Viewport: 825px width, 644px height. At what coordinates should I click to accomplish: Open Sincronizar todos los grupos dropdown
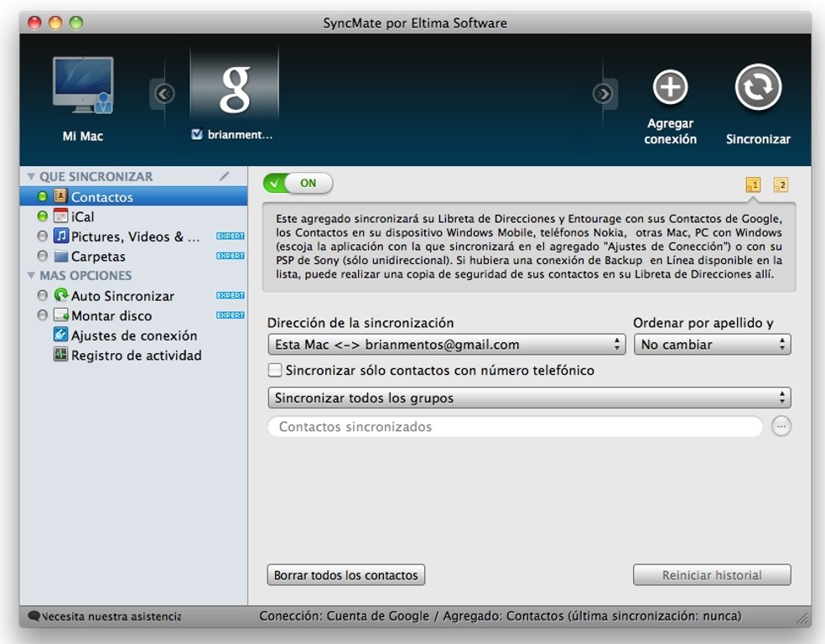[529, 397]
